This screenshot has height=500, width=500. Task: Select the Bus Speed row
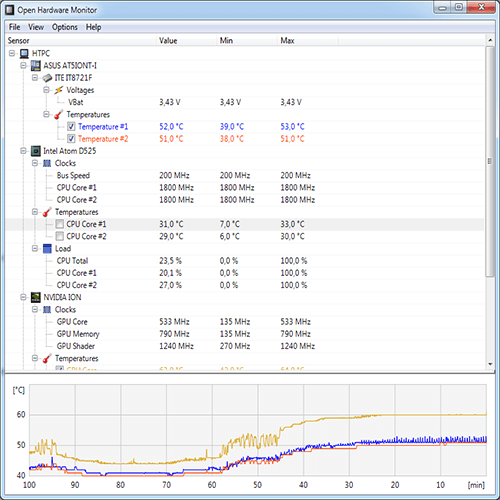click(x=245, y=175)
